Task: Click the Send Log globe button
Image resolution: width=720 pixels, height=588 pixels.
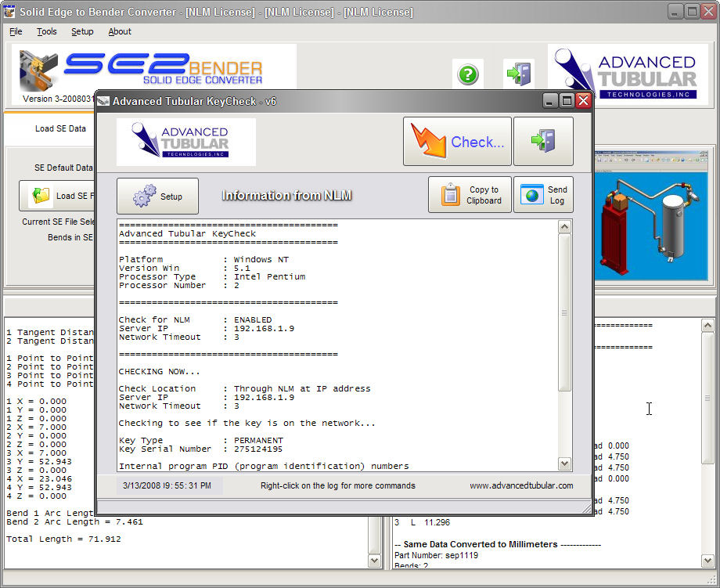Action: pos(543,195)
